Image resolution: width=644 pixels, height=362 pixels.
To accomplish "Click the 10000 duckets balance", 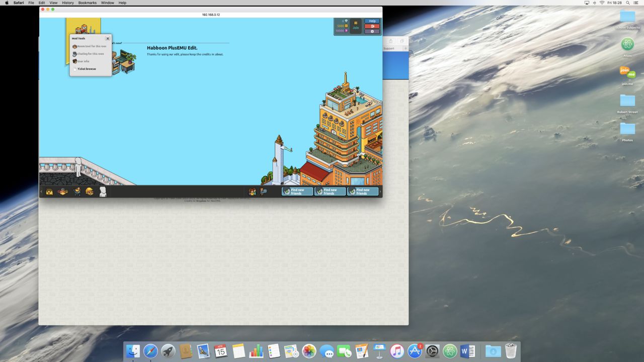I will (x=342, y=31).
